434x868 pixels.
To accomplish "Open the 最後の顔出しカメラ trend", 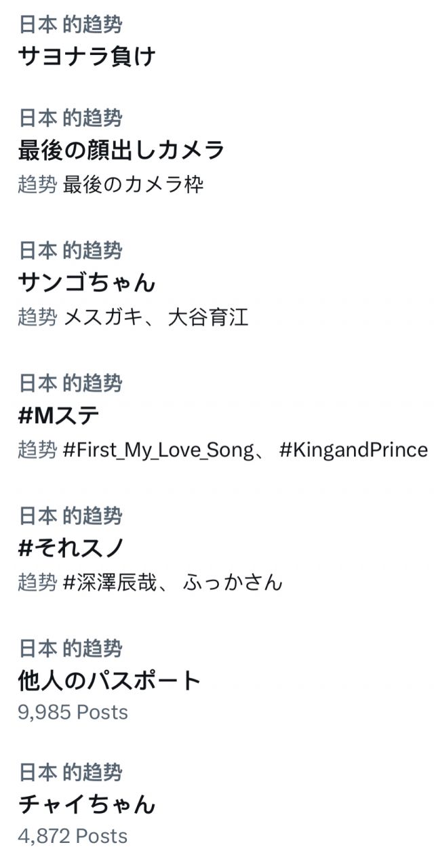I will (x=121, y=150).
